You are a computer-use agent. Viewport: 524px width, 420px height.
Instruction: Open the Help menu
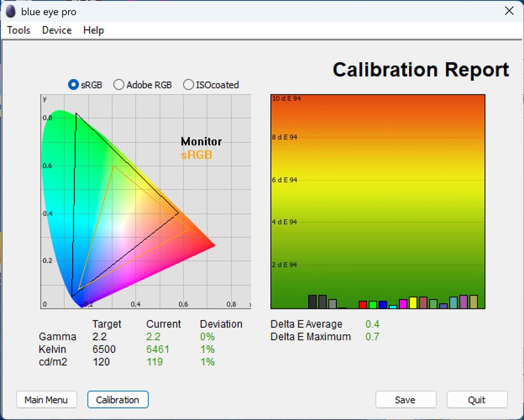click(93, 30)
